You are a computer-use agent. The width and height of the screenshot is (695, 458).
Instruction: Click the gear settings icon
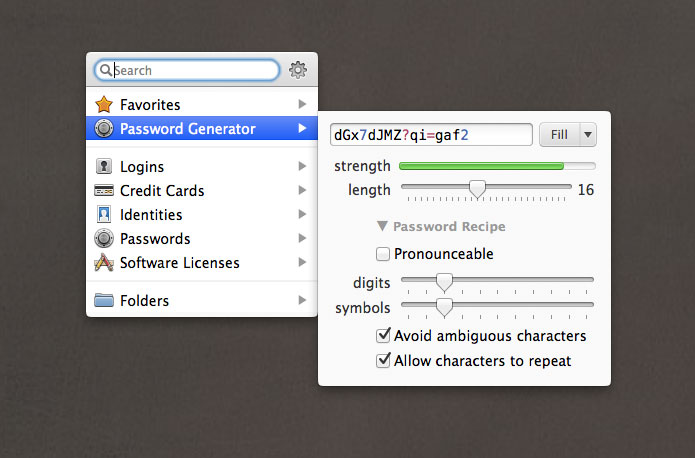[x=298, y=70]
